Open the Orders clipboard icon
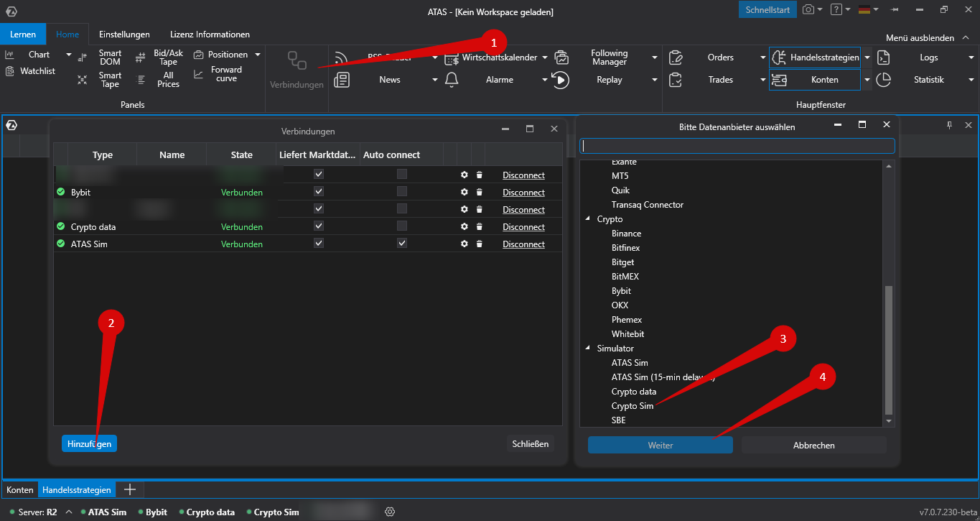980x521 pixels. tap(675, 57)
